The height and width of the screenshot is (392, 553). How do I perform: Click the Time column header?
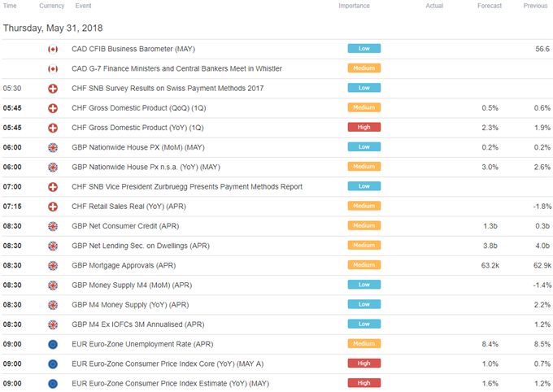coord(10,6)
